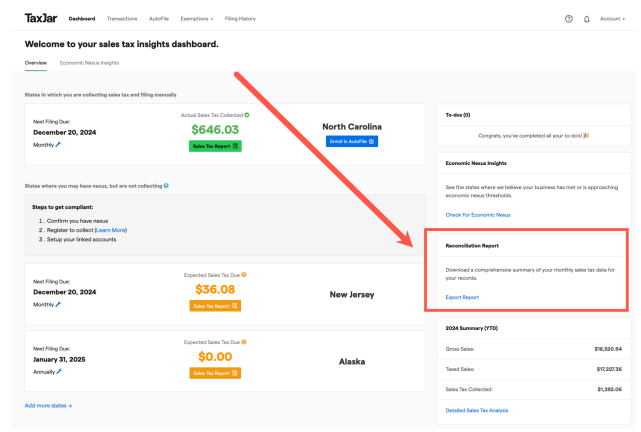Viewport: 641px width, 432px height.
Task: Follow the Learn More link in step 2
Action: coord(111,230)
